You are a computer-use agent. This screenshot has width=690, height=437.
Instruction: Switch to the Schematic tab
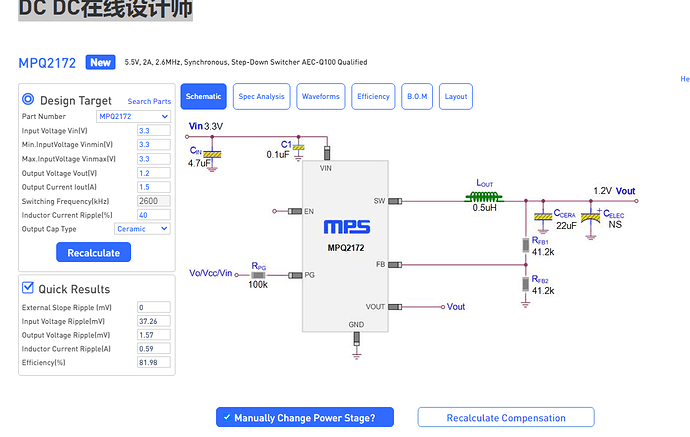point(203,96)
